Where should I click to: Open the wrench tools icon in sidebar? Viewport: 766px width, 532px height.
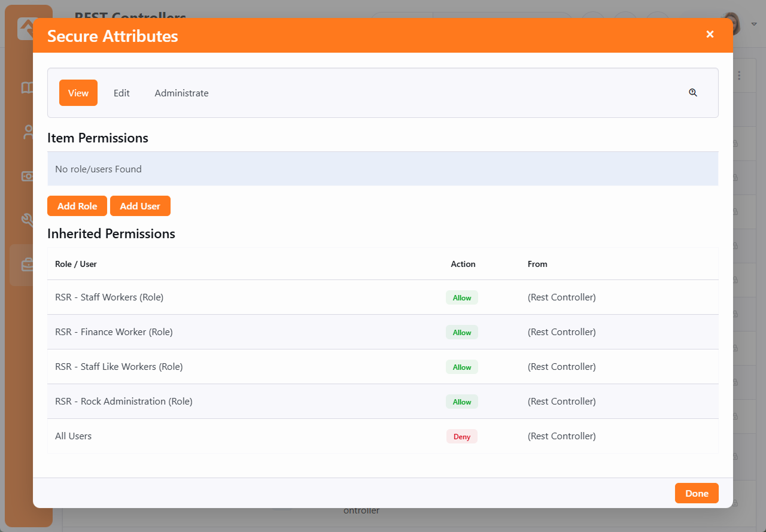tap(27, 220)
